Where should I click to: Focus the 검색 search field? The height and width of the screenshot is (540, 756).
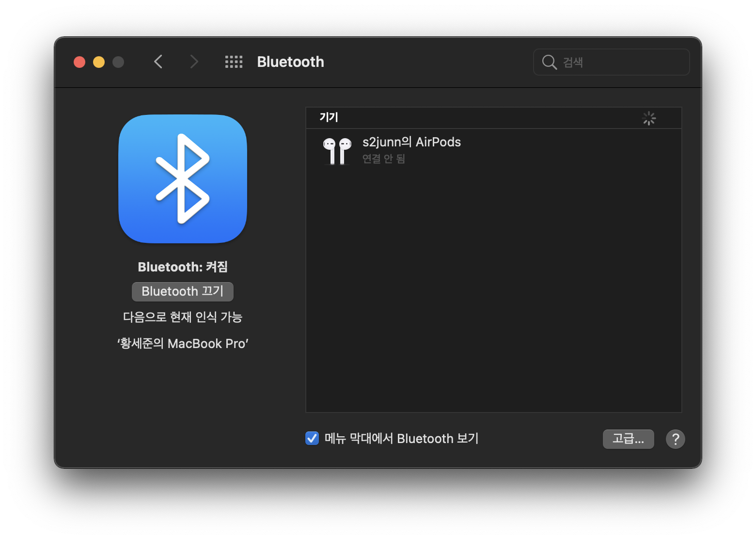coord(612,62)
